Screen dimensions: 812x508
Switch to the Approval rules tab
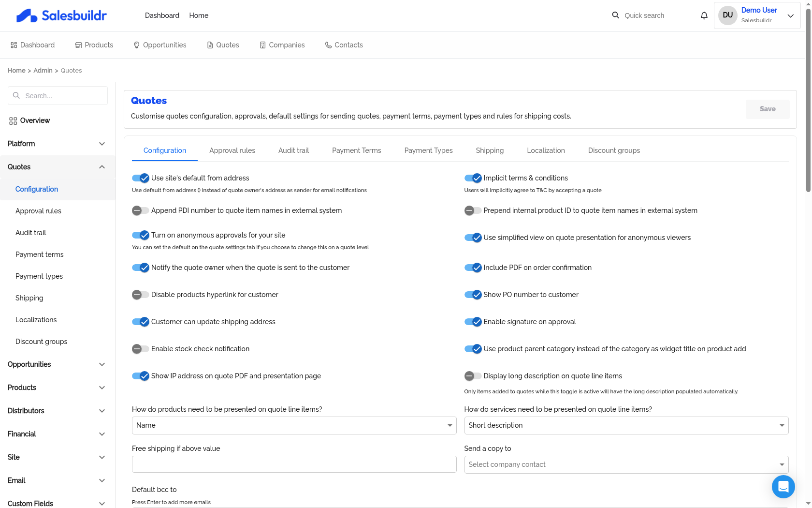pyautogui.click(x=232, y=150)
